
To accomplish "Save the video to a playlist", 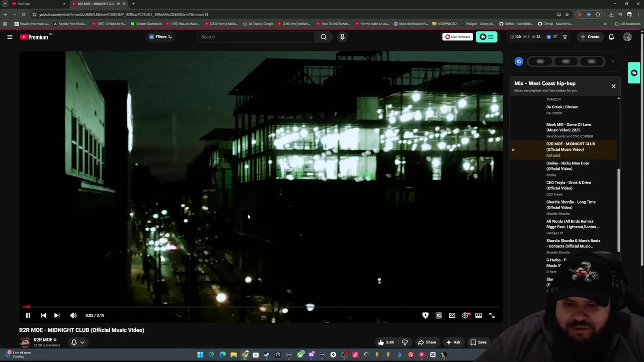I will [478, 342].
